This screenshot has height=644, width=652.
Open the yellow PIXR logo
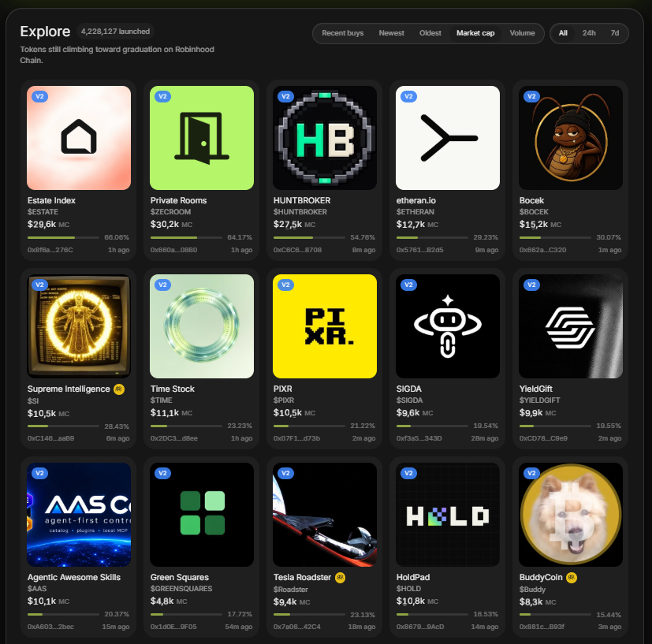[x=325, y=326]
